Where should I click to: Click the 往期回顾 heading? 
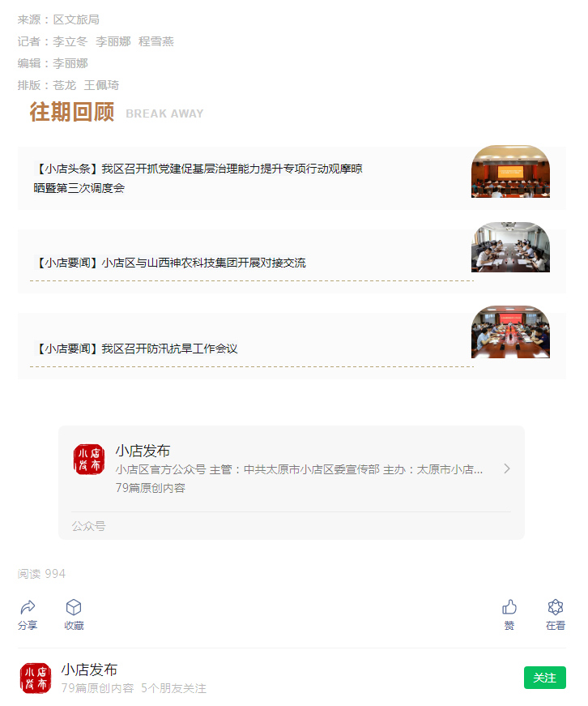[72, 112]
